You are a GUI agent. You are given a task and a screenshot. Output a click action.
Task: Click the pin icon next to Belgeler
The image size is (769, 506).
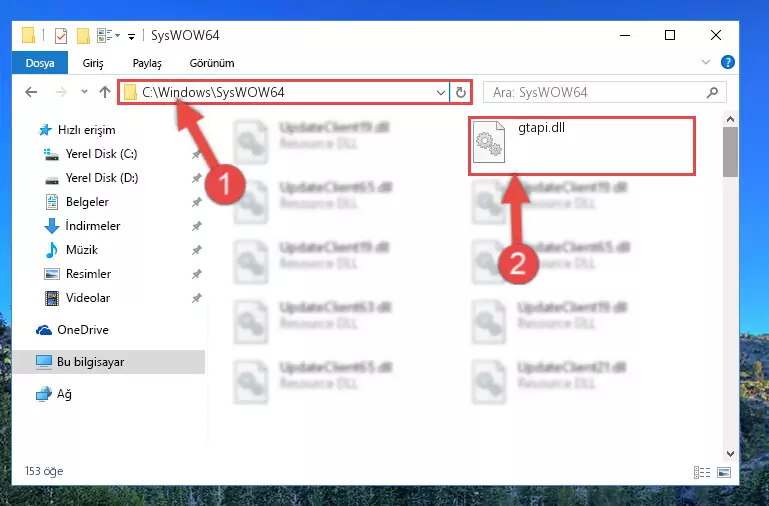(197, 202)
